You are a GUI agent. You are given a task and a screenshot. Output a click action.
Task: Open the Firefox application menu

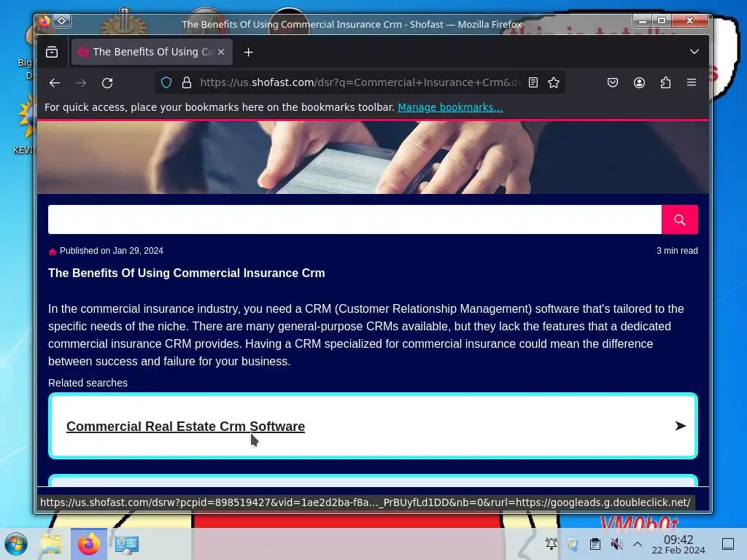(x=692, y=82)
